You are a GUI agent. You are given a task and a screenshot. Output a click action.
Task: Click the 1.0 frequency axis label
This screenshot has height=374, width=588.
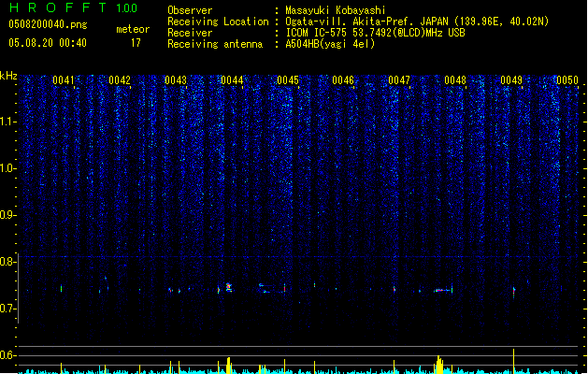(8, 168)
